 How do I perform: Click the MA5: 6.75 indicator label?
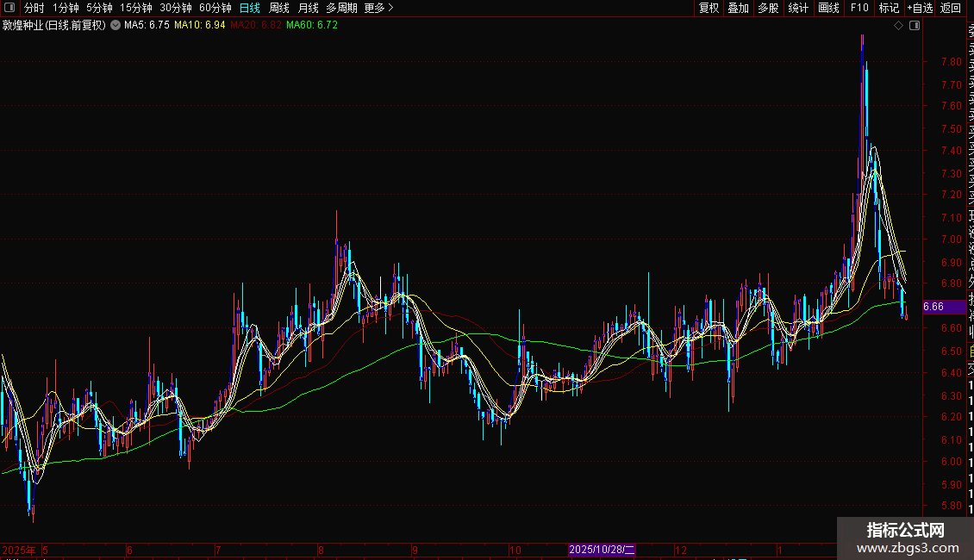pyautogui.click(x=147, y=25)
